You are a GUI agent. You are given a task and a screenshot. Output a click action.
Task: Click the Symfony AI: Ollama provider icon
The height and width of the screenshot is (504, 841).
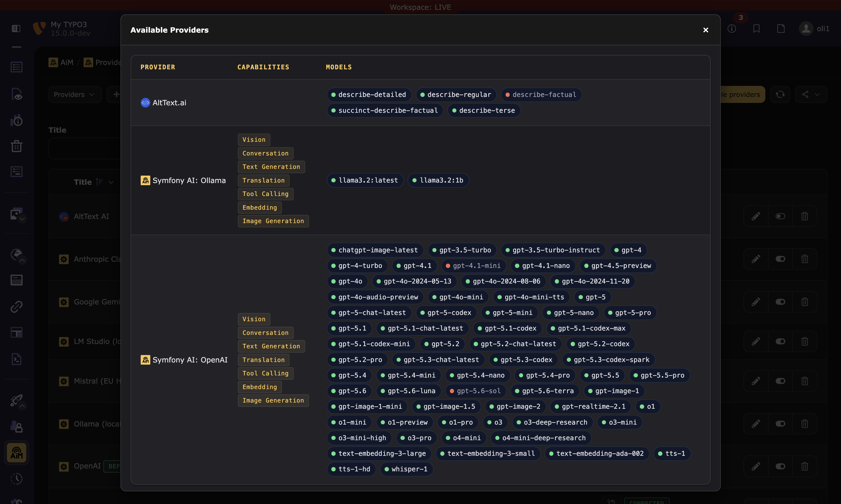click(145, 180)
